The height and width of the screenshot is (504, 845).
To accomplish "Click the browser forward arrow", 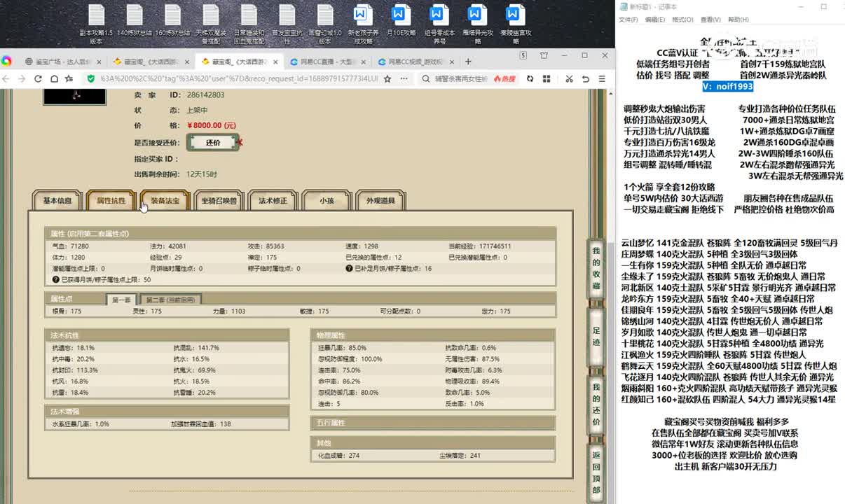I will [x=22, y=79].
